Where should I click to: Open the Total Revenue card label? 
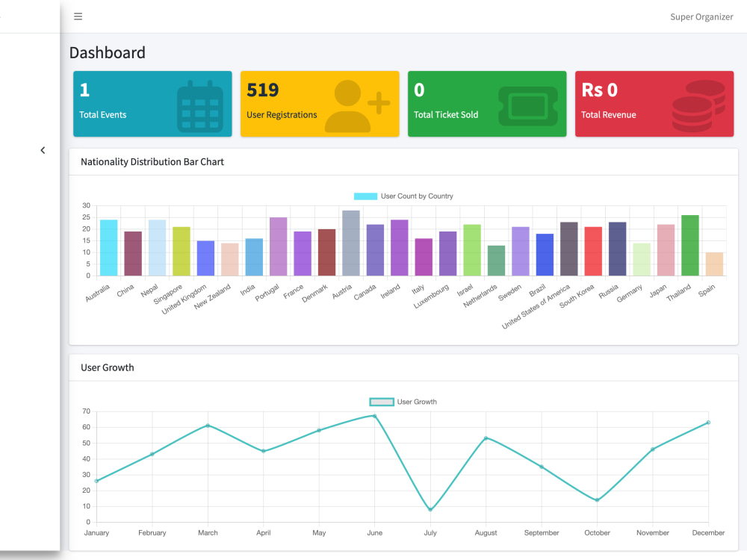point(608,115)
